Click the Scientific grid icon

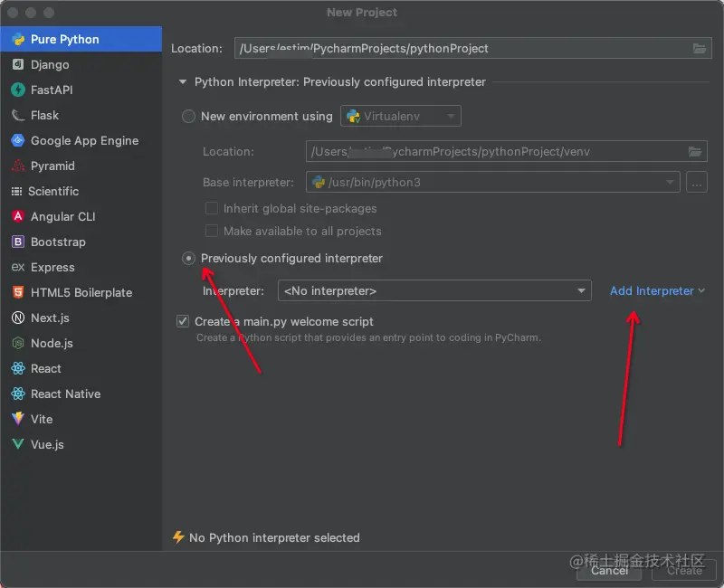tap(16, 191)
